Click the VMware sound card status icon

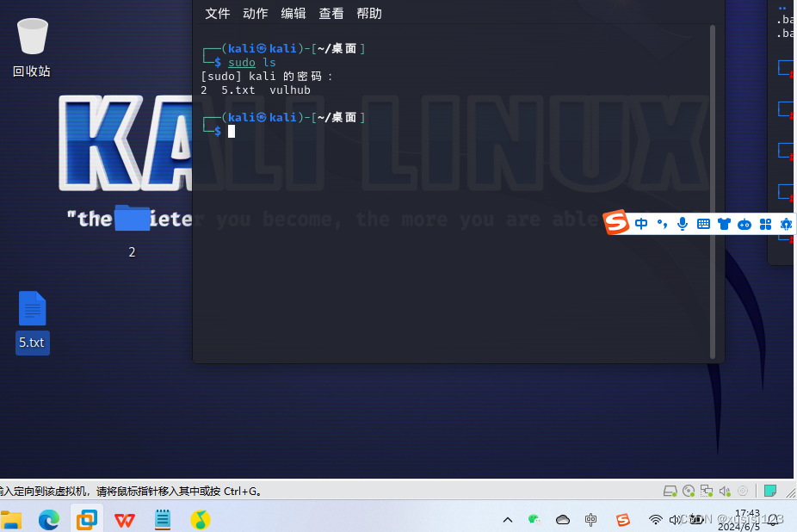(x=725, y=491)
